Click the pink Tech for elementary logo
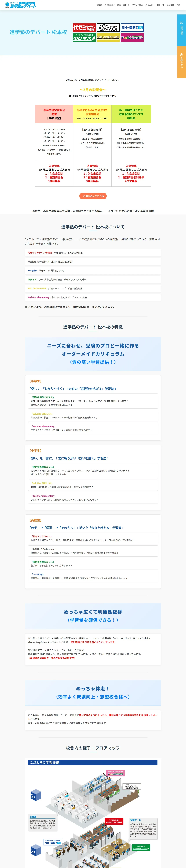 pyautogui.click(x=132, y=37)
